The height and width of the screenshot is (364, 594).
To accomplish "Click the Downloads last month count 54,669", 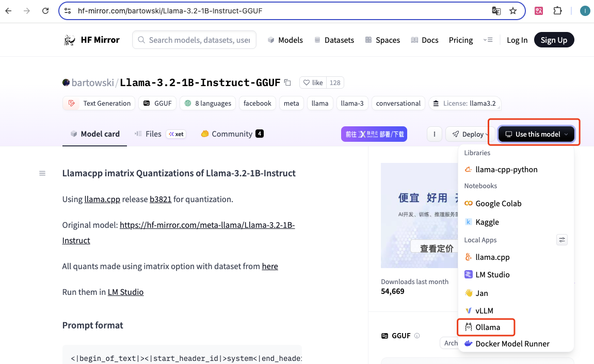I will (x=392, y=291).
